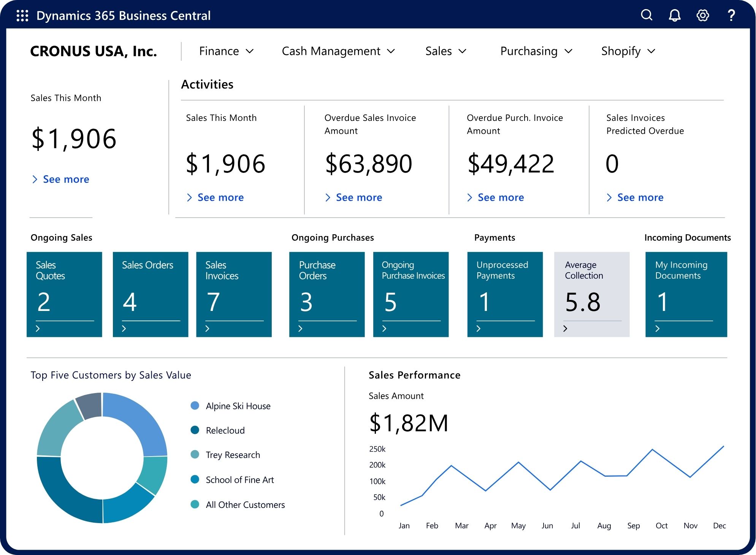Viewport: 756px width, 555px height.
Task: Expand the Purchasing menu chevron
Action: click(569, 51)
